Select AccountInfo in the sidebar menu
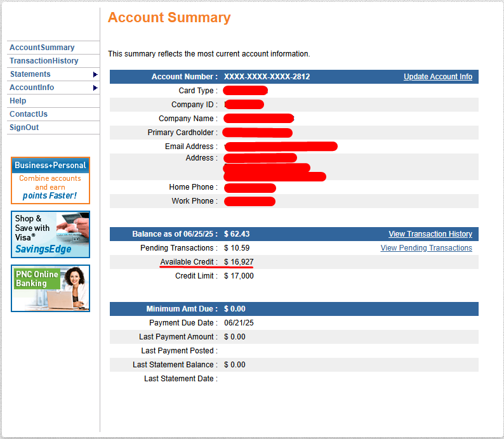Viewport: 504px width, 439px height. click(32, 88)
